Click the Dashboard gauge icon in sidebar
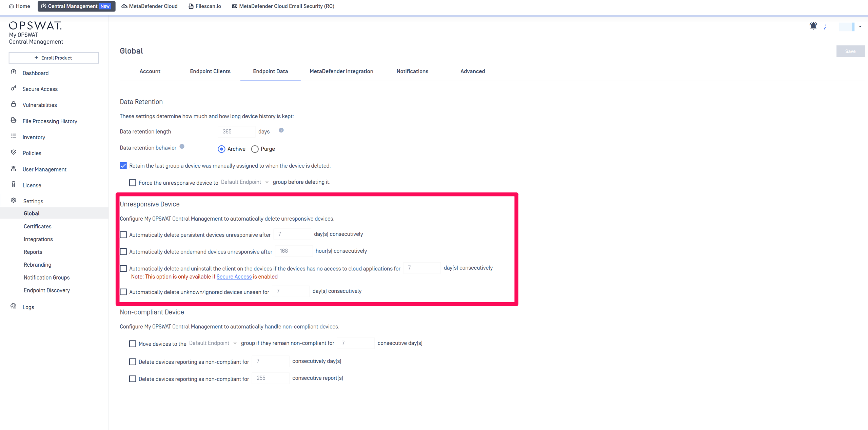The height and width of the screenshot is (430, 868). [14, 72]
